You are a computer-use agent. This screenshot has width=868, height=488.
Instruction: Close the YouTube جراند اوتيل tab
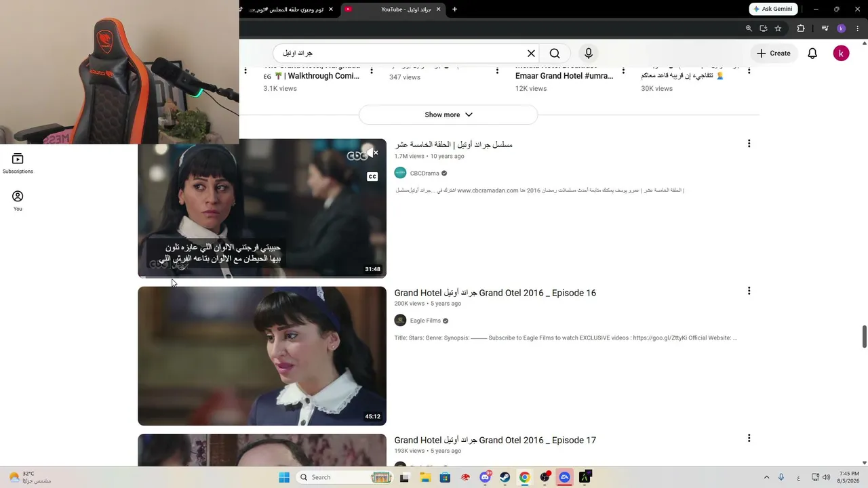(x=438, y=9)
